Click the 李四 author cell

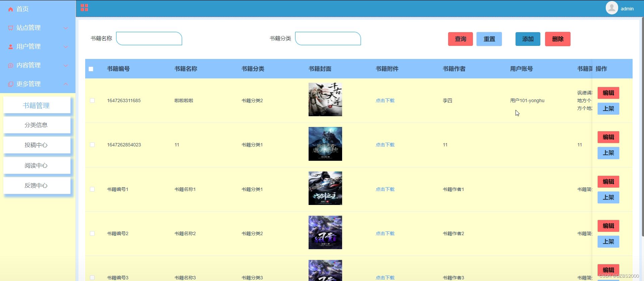[447, 100]
